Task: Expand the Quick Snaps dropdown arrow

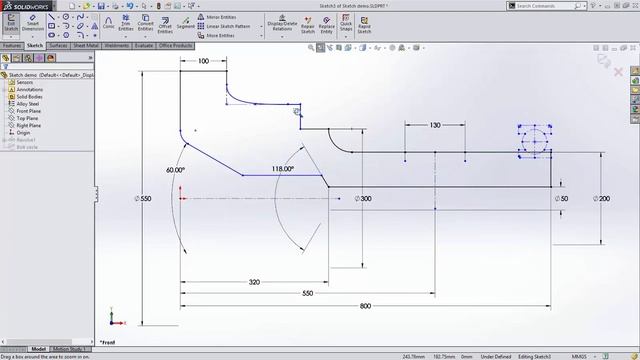Action: pos(346,37)
